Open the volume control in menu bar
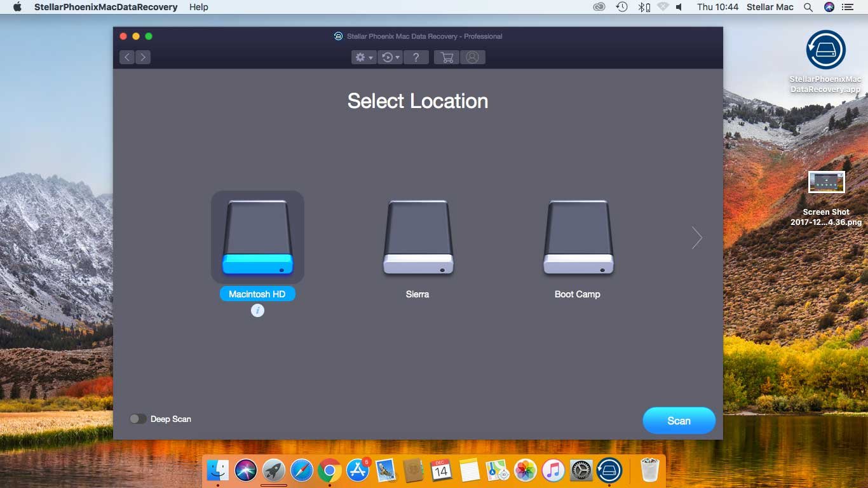This screenshot has width=868, height=488. coord(679,7)
